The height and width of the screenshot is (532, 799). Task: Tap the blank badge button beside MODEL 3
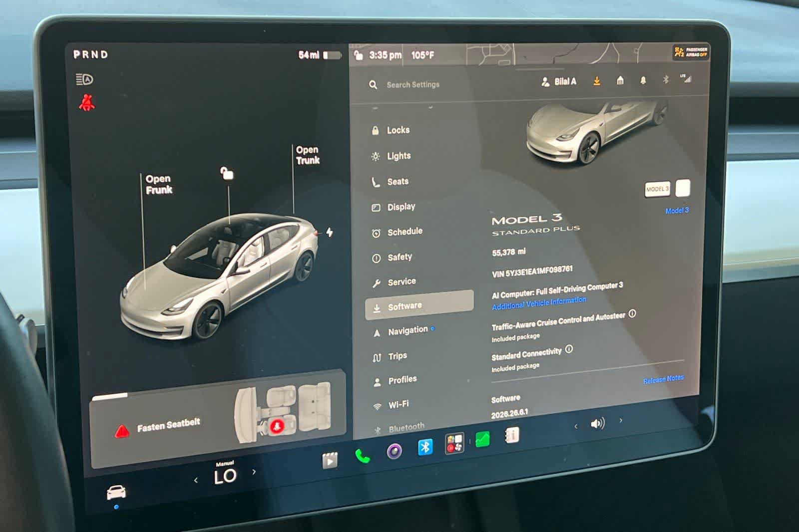(683, 188)
